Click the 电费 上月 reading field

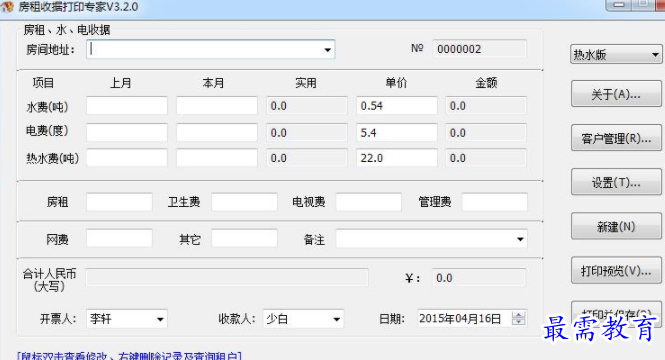point(127,132)
